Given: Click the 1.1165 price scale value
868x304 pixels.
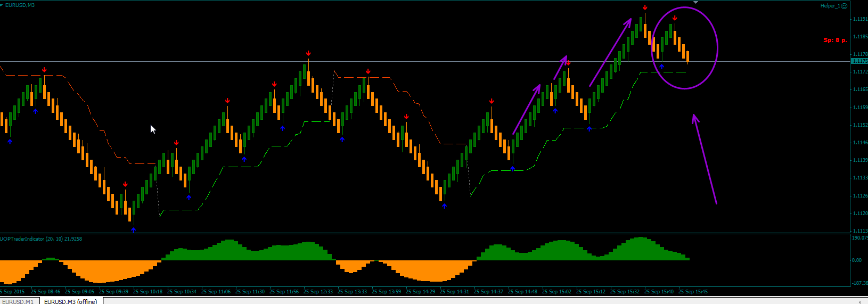Looking at the screenshot, I should [860, 89].
